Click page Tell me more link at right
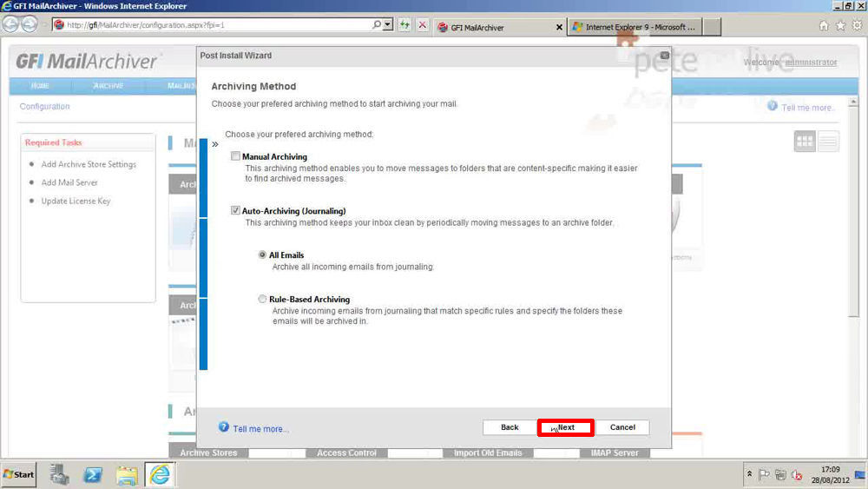Screen dimensions: 868x489 point(807,108)
